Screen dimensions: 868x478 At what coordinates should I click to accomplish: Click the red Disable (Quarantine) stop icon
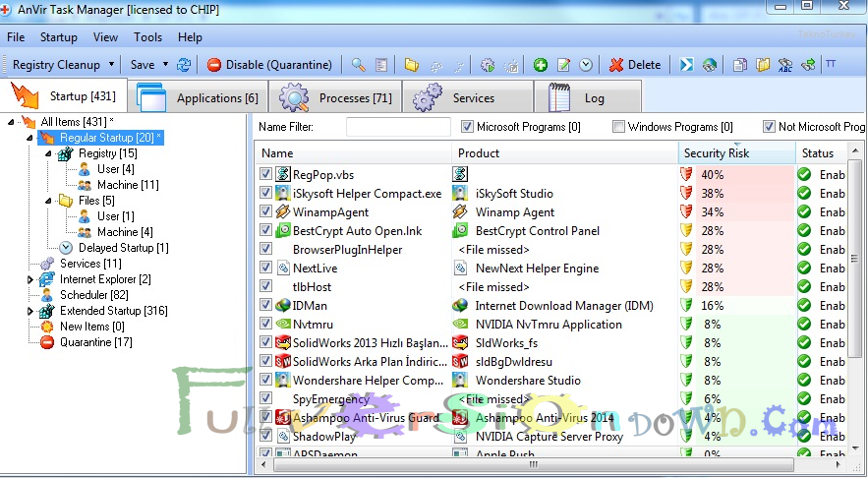[214, 65]
